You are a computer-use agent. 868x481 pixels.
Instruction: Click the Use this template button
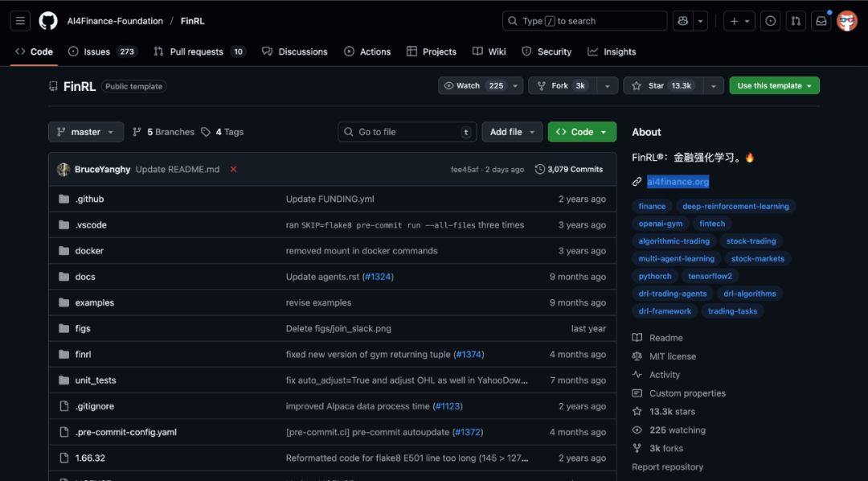click(773, 86)
